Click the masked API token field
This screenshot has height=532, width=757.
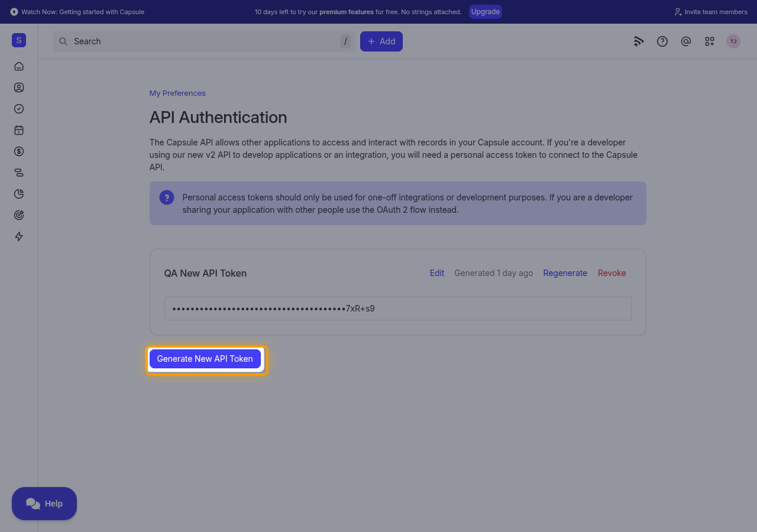pos(398,309)
